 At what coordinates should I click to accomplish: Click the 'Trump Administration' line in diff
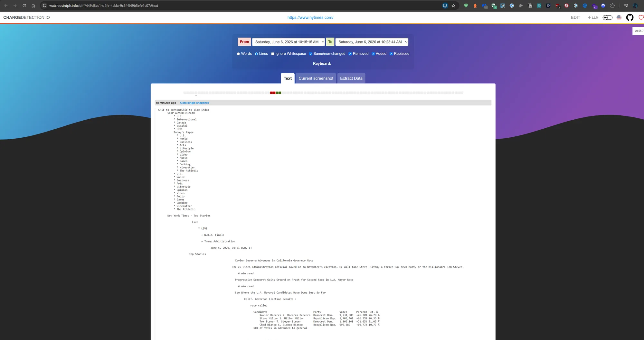220,241
